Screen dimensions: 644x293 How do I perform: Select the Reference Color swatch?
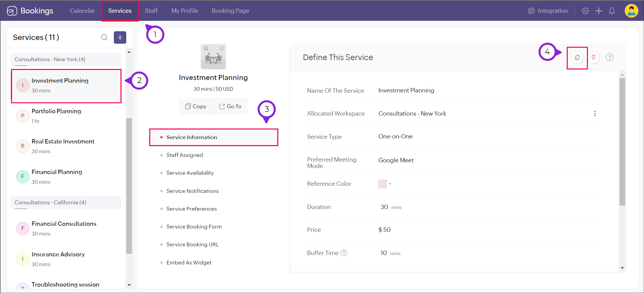point(382,184)
